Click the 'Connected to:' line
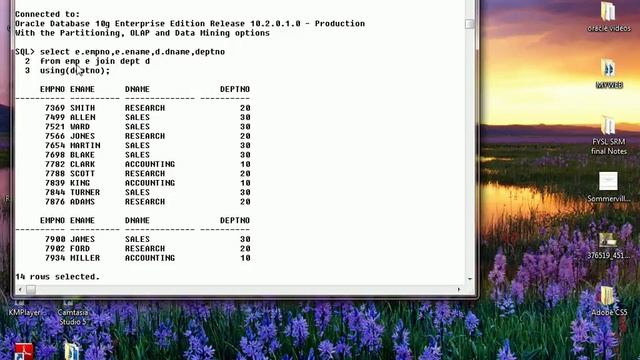640x360 pixels. click(48, 14)
